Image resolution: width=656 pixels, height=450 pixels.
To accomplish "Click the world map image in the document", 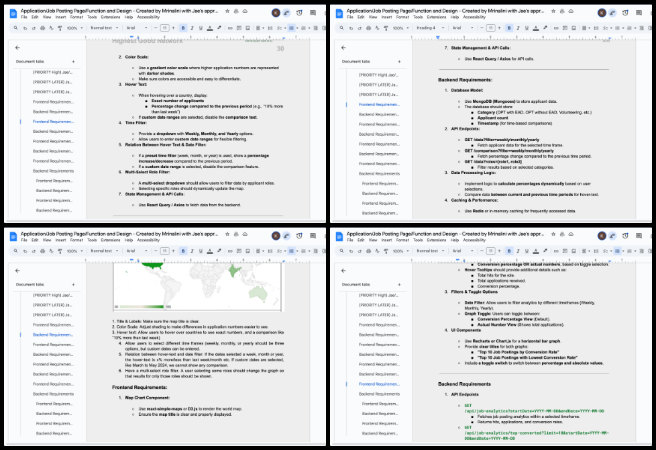I will point(197,286).
